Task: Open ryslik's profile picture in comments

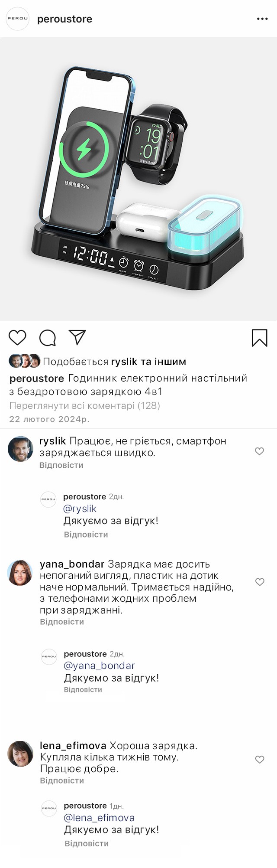Action: coord(20,449)
